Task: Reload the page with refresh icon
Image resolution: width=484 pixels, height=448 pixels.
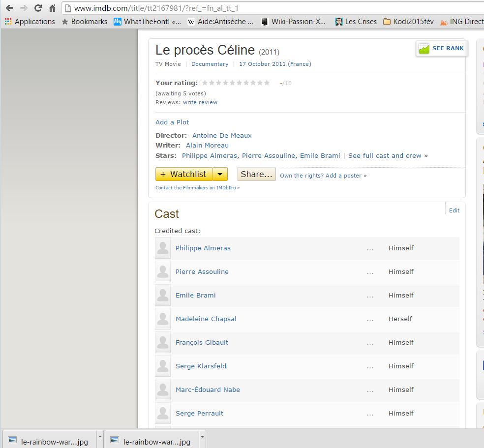Action: tap(38, 8)
